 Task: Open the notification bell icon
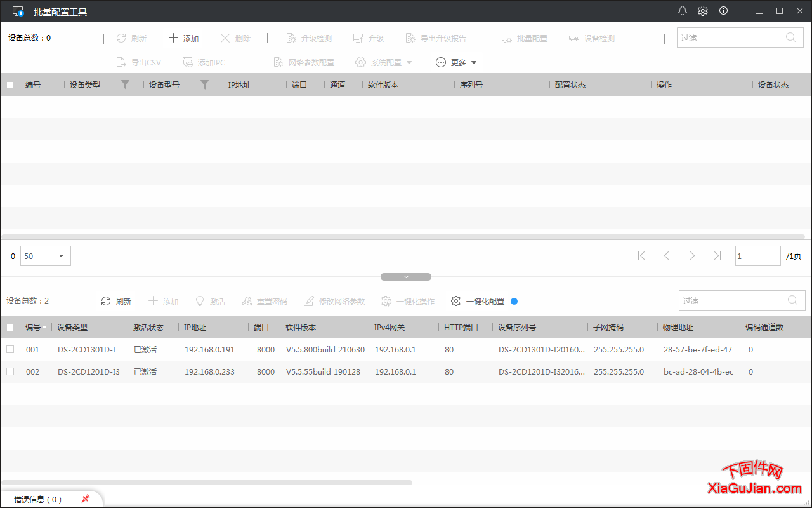[683, 11]
